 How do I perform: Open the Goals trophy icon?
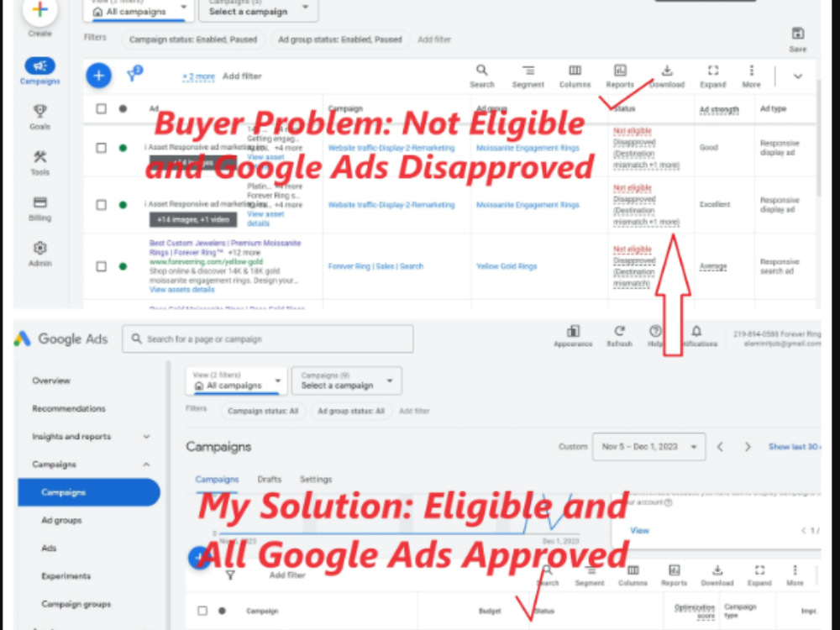[39, 111]
